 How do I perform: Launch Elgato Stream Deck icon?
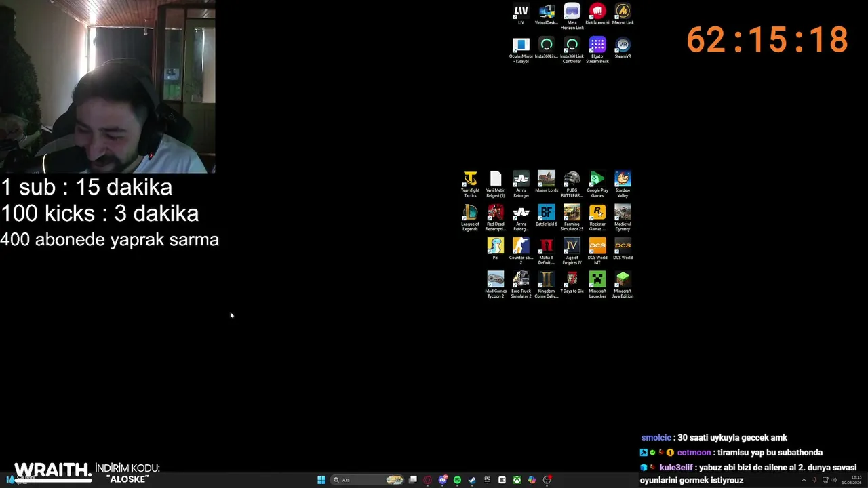coord(597,50)
